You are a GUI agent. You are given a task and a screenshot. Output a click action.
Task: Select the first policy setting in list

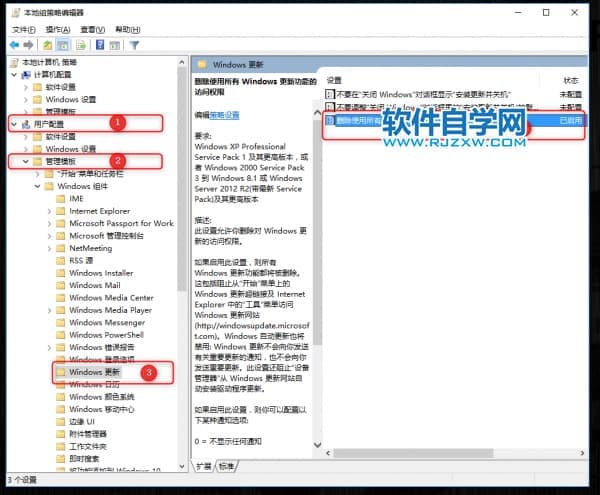pos(420,93)
